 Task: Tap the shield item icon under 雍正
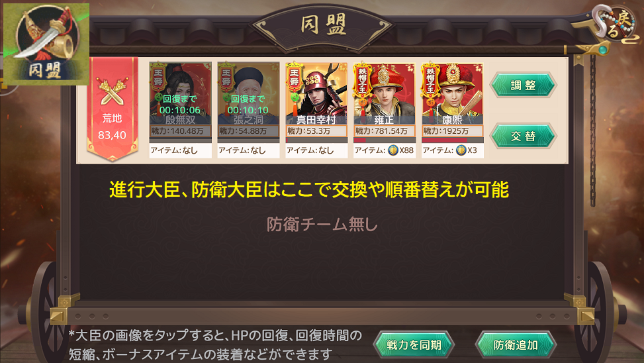click(x=392, y=150)
